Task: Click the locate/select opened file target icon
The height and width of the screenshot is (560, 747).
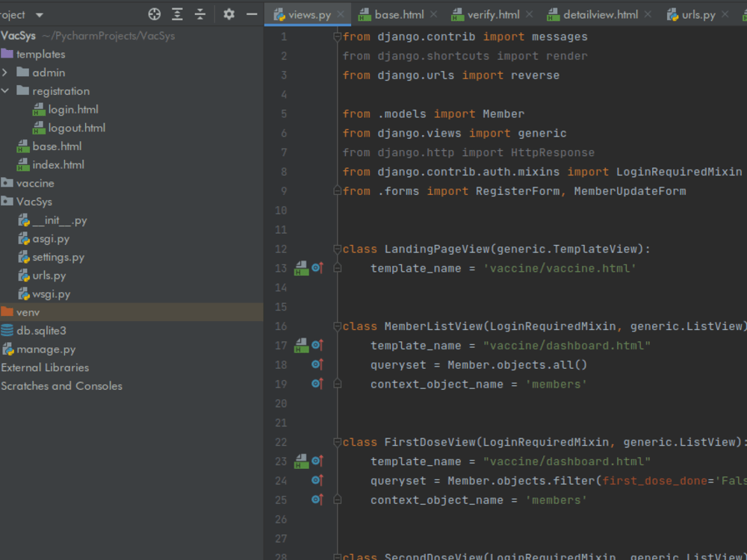Action: coord(155,14)
